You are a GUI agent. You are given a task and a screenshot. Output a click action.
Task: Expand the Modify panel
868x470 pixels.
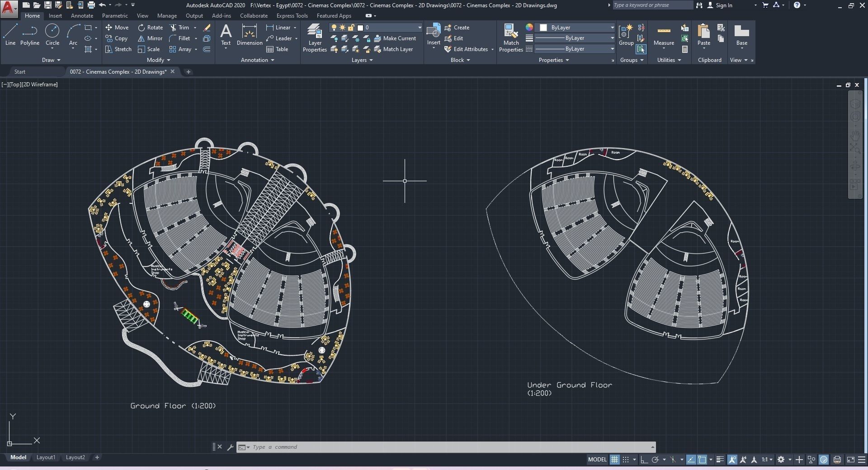(x=159, y=60)
